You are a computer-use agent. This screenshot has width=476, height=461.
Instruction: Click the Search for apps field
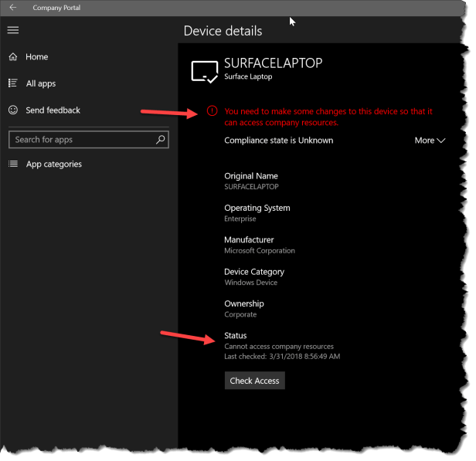89,140
